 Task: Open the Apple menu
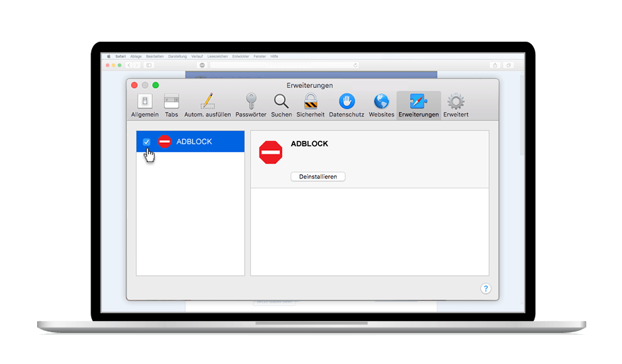(x=109, y=56)
